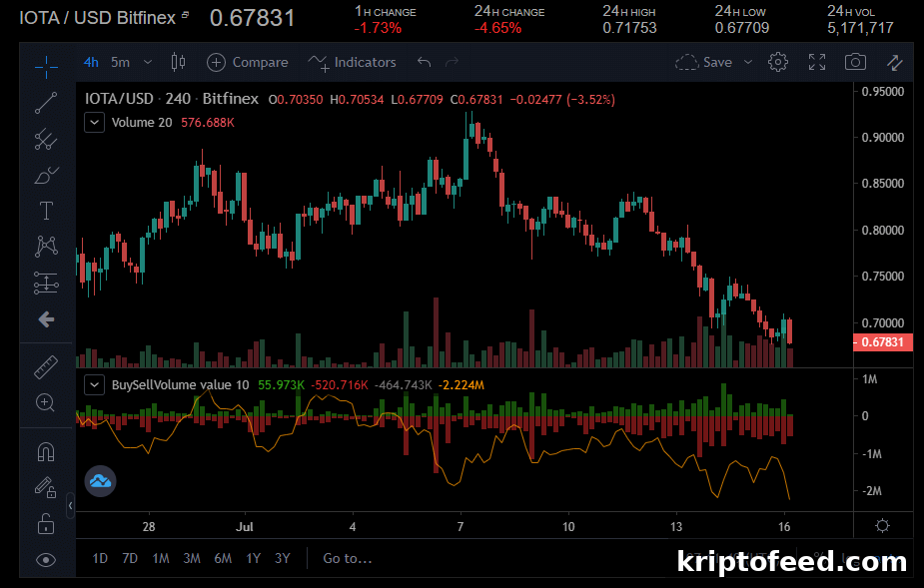Click the 24H HIGH value 0.71753

(x=629, y=28)
